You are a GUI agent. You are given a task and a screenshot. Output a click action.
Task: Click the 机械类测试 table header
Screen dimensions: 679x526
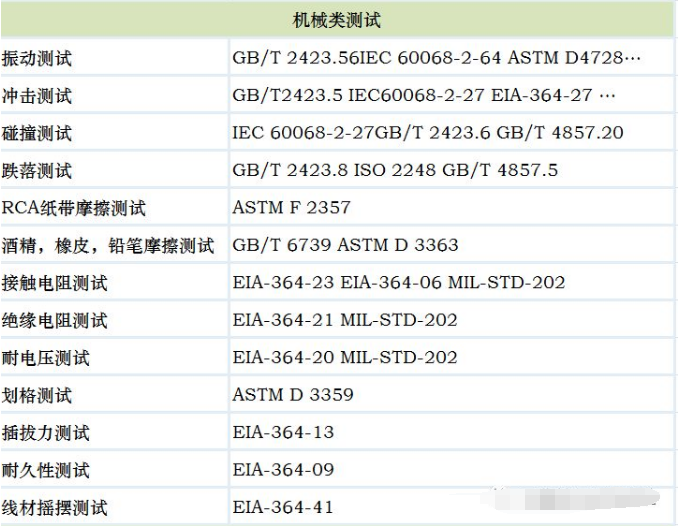336,19
